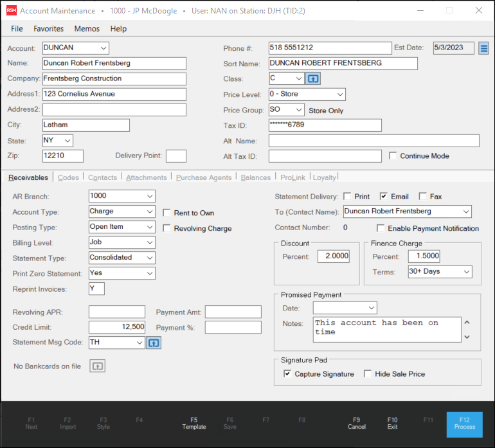Click the F9 Cancel button
The image size is (495, 448).
coord(356,423)
